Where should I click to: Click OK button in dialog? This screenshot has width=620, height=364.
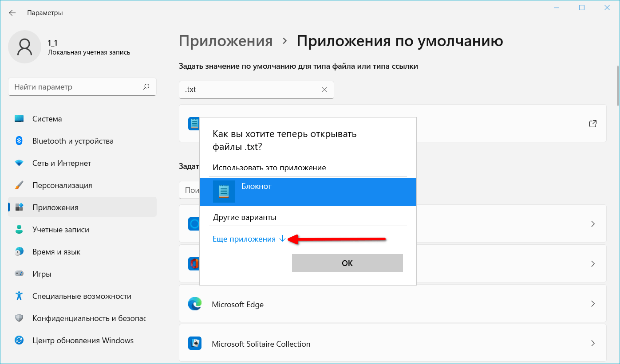click(347, 263)
